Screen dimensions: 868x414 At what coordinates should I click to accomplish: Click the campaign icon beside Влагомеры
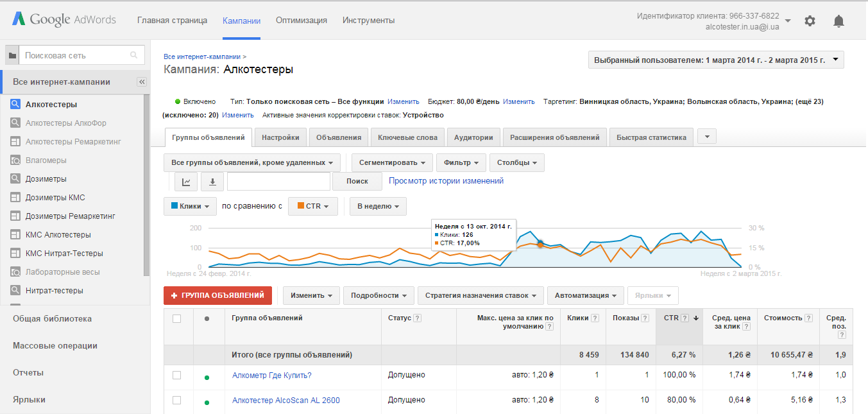coord(15,160)
